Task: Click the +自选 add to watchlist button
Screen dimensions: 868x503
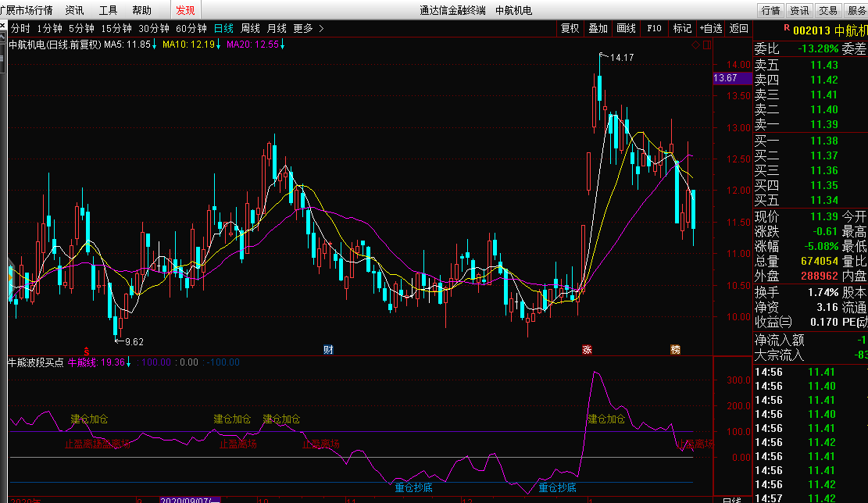Action: 711,28
